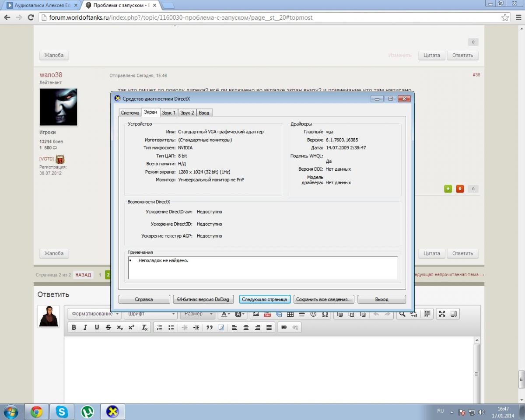
Task: Click the strikethrough formatting icon
Action: pos(108,327)
